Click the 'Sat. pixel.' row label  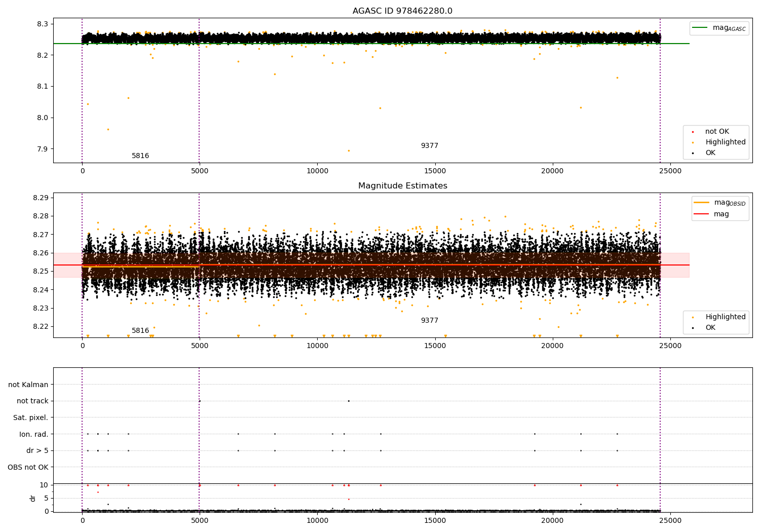click(31, 417)
